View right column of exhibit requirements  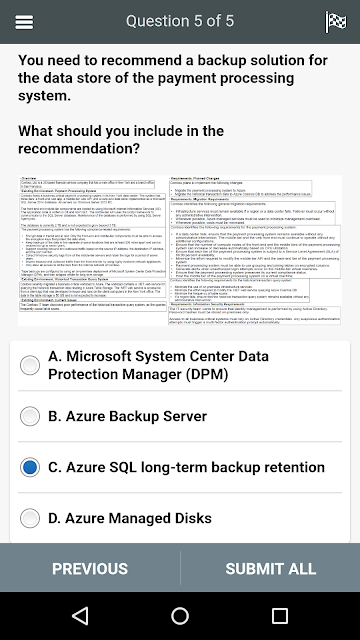(255, 250)
